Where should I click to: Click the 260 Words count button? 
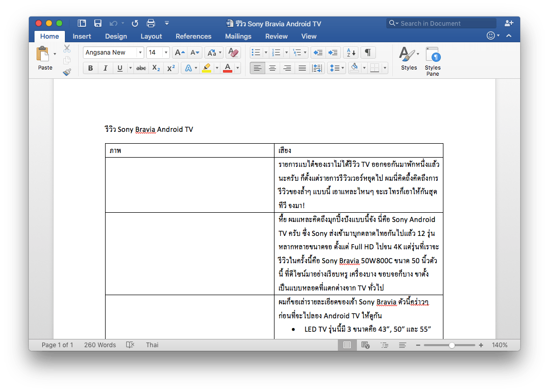pyautogui.click(x=100, y=345)
